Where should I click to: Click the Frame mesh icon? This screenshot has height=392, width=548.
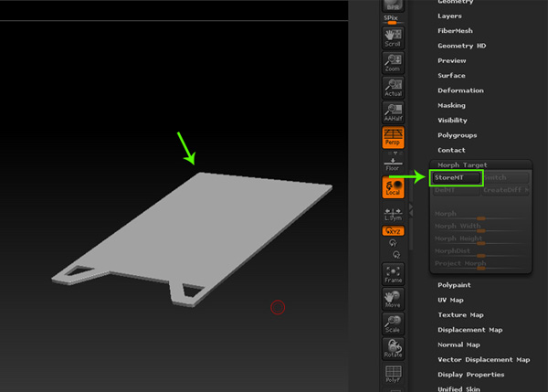(393, 273)
